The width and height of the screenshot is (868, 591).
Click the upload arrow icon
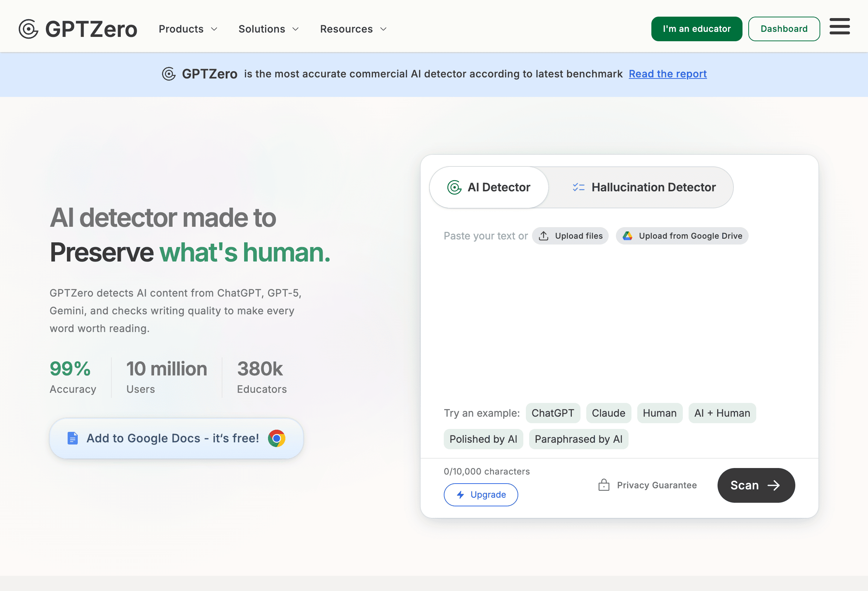point(544,236)
